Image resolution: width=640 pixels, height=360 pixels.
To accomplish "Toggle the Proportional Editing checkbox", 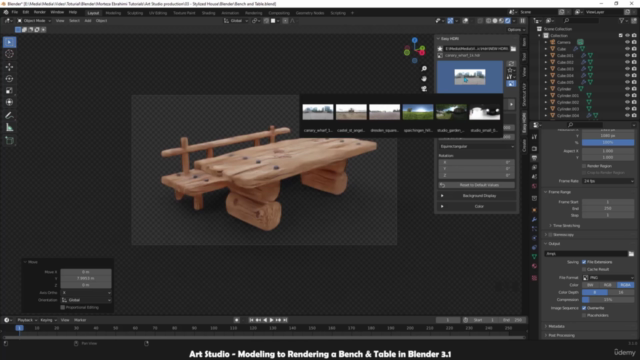I will (x=62, y=307).
